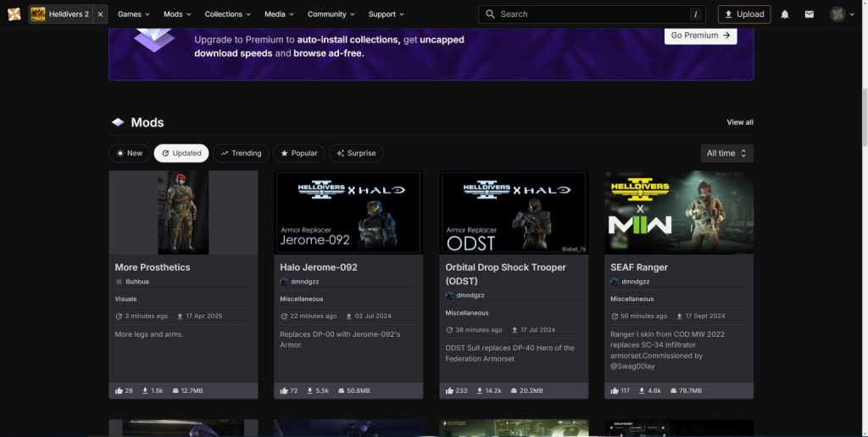Click '14.2k' downloads count text
This screenshot has width=868, height=437.
click(493, 390)
